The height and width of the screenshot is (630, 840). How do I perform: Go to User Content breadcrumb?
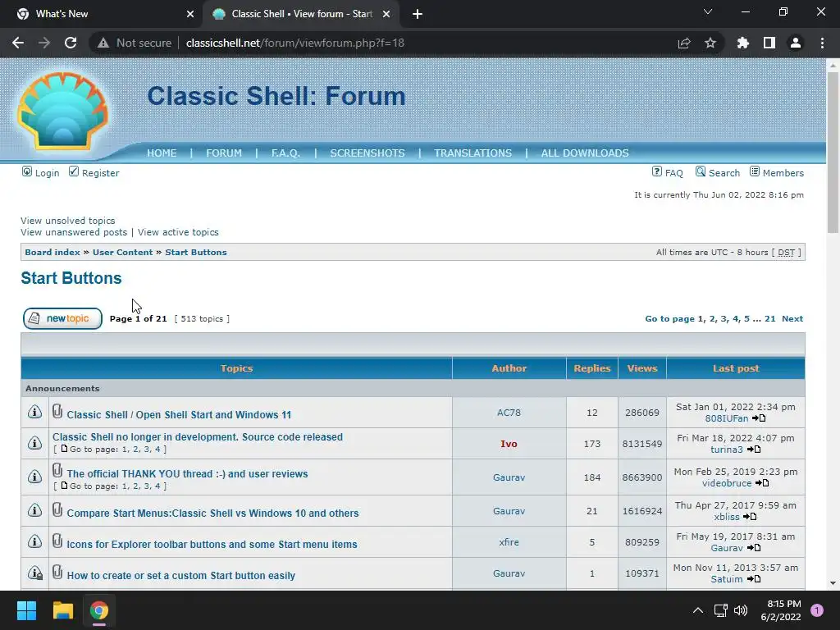click(x=123, y=253)
